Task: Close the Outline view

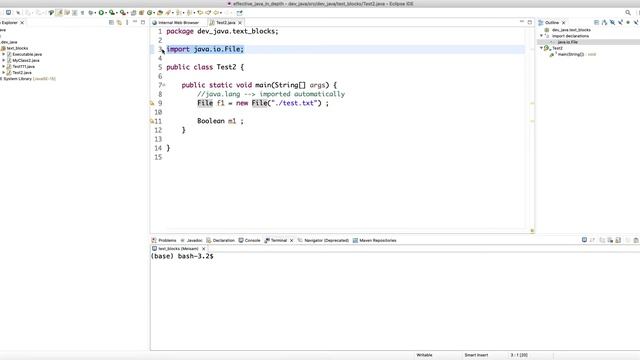Action: tap(564, 23)
